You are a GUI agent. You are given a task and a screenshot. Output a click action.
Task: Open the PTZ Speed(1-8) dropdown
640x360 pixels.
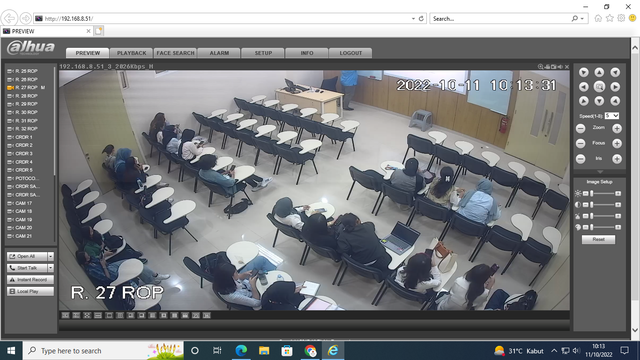pyautogui.click(x=612, y=116)
